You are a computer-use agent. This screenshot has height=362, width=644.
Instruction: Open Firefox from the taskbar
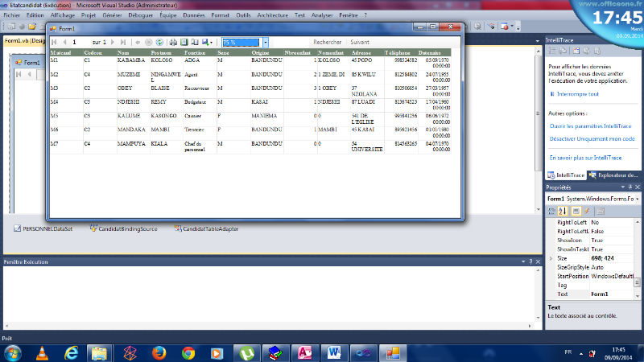pos(159,353)
